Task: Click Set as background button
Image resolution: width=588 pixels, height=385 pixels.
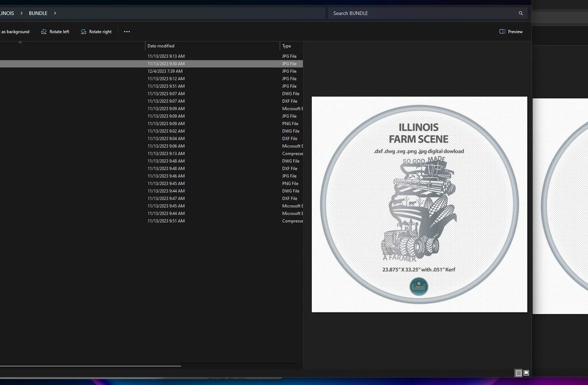Action: 15,32
